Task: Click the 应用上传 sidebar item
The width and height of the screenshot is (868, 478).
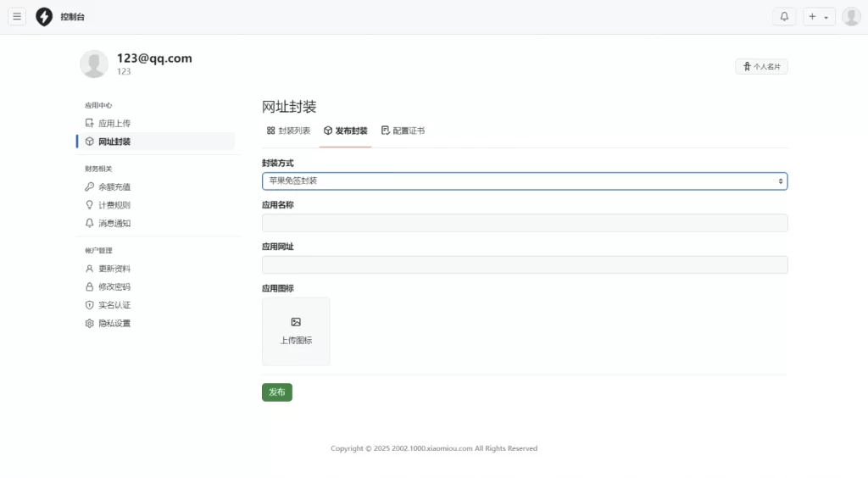Action: click(114, 124)
